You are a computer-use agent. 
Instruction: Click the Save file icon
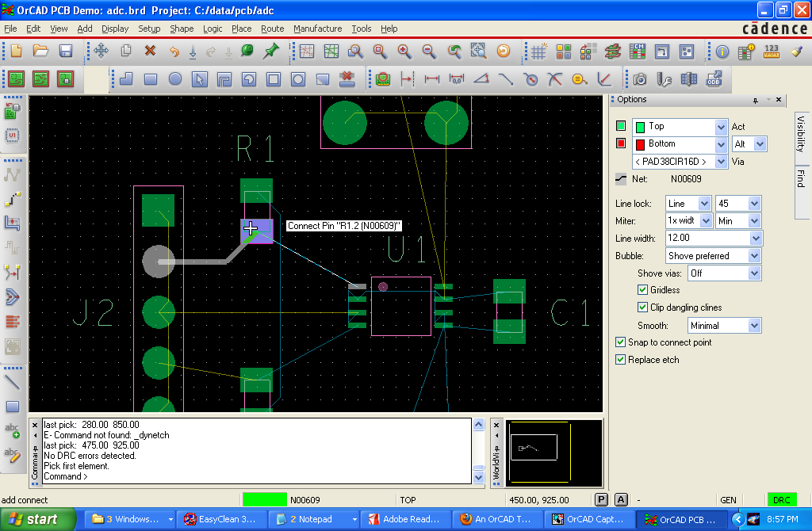[66, 52]
